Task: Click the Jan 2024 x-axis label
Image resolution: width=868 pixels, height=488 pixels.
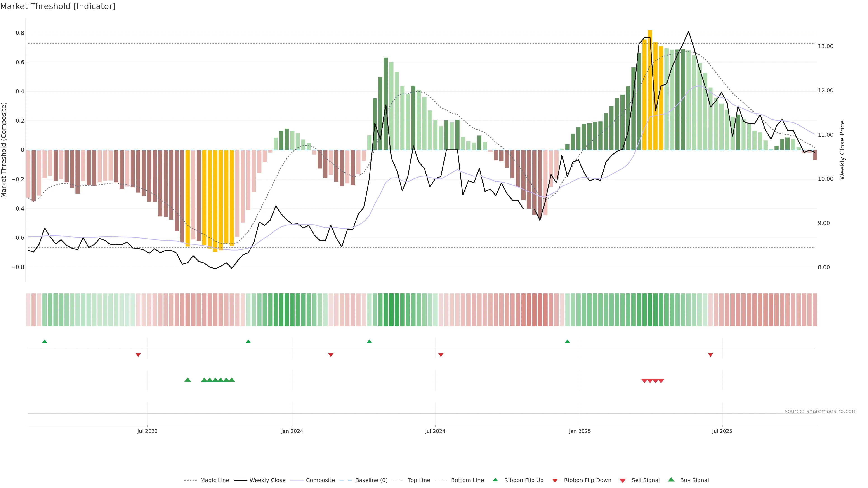Action: (x=292, y=431)
